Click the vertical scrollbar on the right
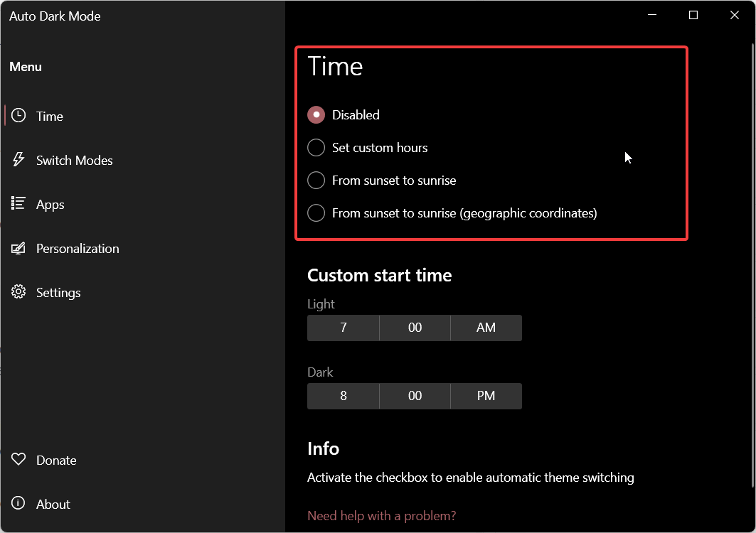 [752, 265]
